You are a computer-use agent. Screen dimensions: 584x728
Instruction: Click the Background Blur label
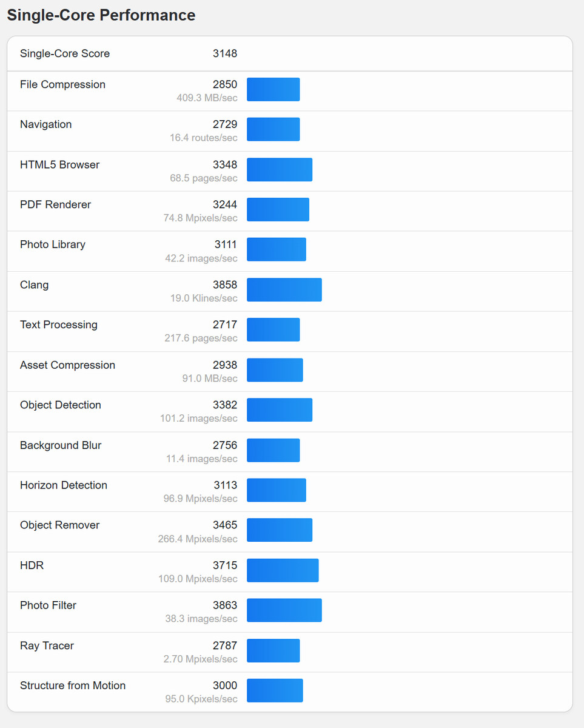point(61,445)
